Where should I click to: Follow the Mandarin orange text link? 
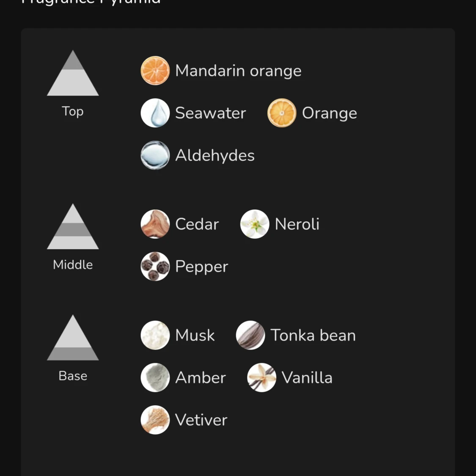tap(238, 71)
